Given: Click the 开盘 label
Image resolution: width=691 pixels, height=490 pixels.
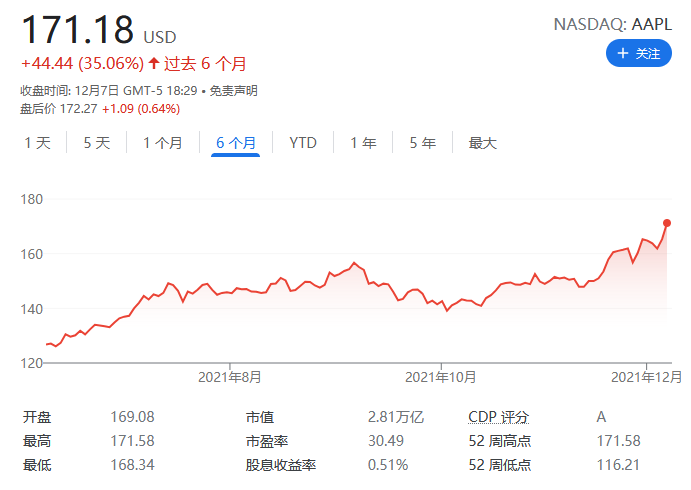Looking at the screenshot, I should 37,417.
